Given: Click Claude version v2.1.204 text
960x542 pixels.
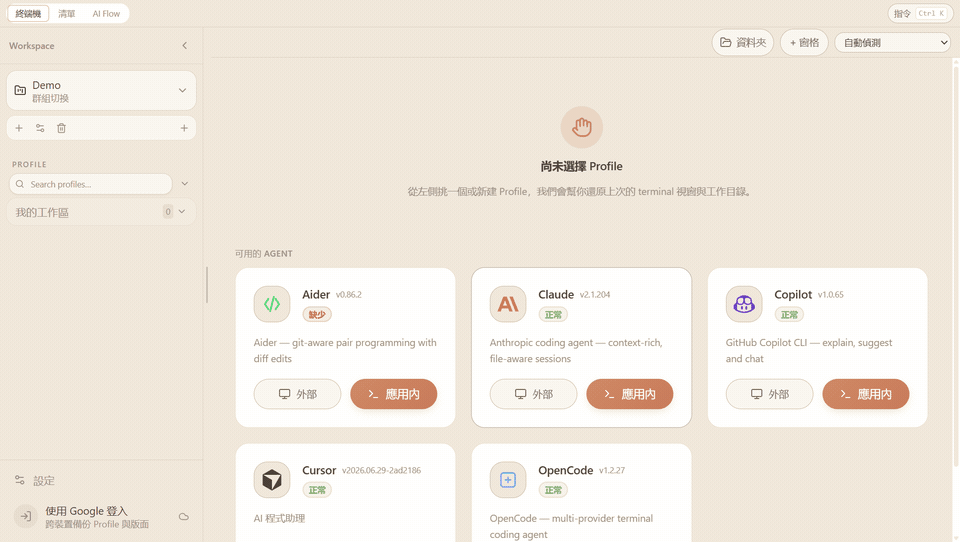Looking at the screenshot, I should [595, 295].
